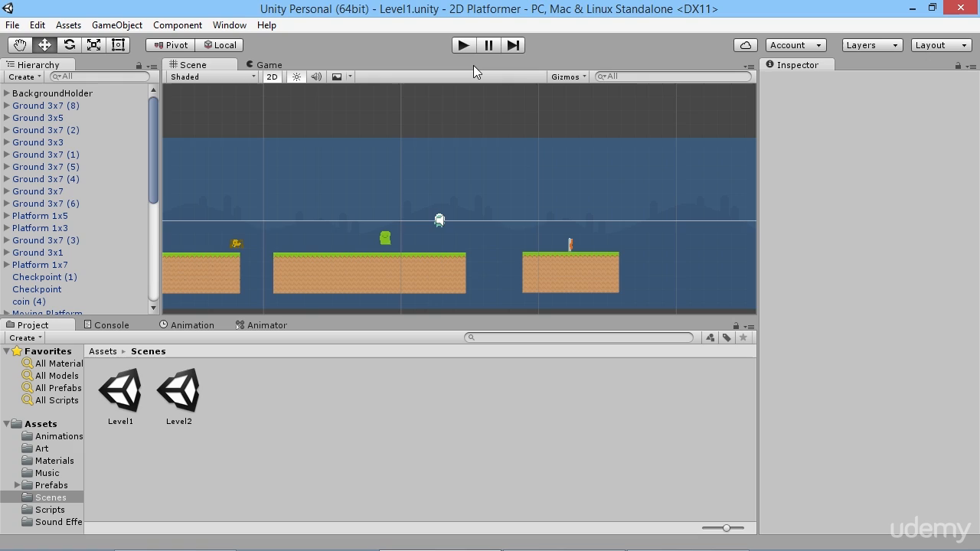Open File menu
Viewport: 980px width, 551px height.
click(12, 25)
